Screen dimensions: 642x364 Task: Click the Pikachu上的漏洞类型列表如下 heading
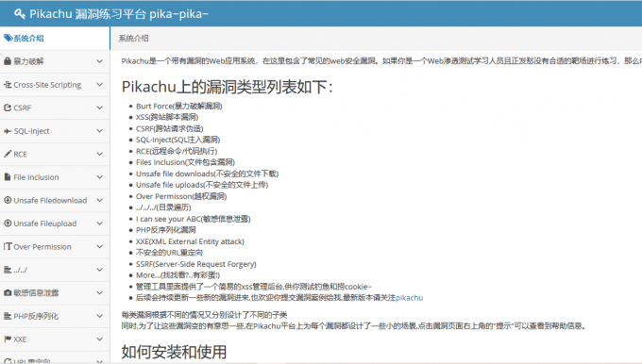(x=228, y=87)
